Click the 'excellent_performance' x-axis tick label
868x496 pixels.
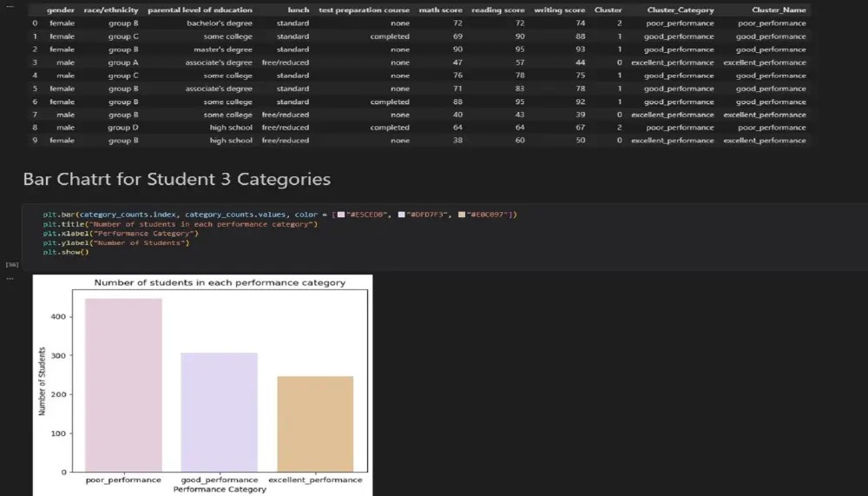(315, 479)
